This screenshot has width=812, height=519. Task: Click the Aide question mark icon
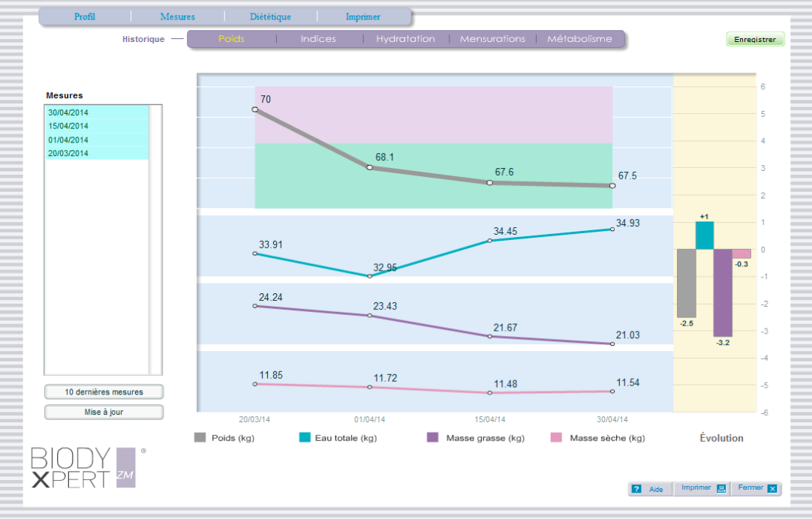click(636, 489)
